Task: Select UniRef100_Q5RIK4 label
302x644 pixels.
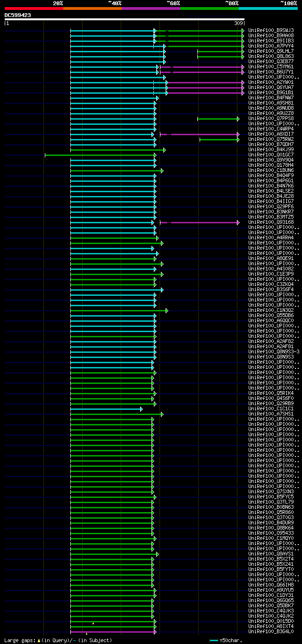Action: click(271, 393)
